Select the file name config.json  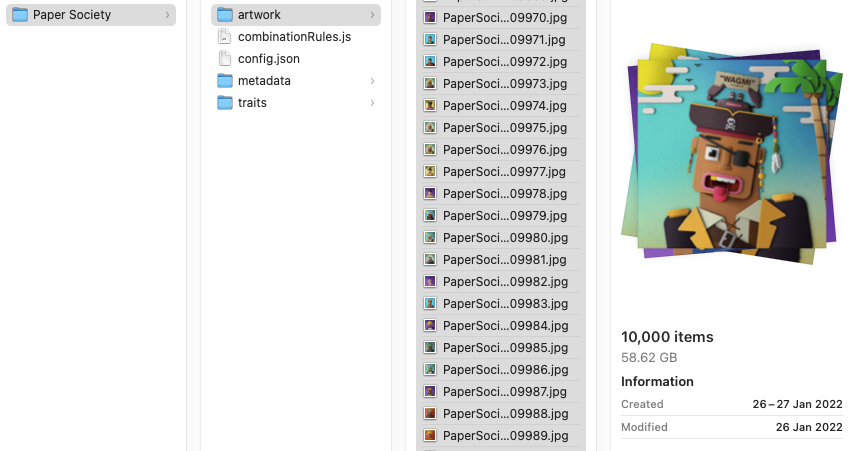click(x=269, y=59)
